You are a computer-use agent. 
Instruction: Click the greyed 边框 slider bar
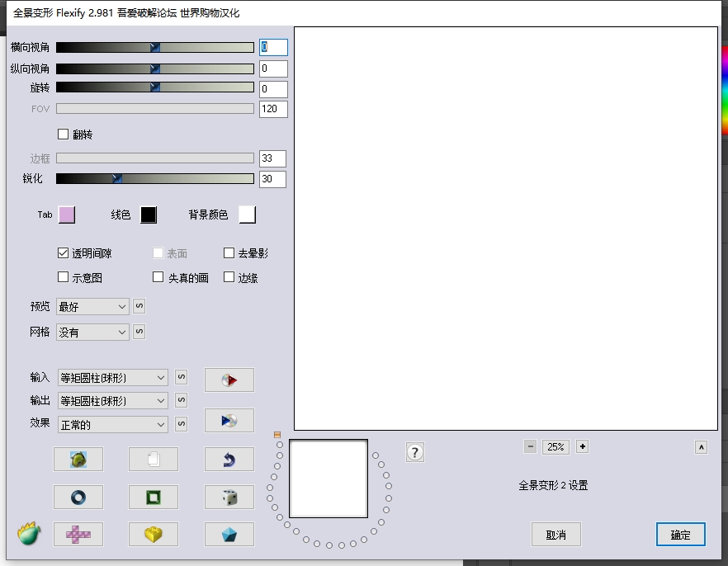[x=155, y=158]
